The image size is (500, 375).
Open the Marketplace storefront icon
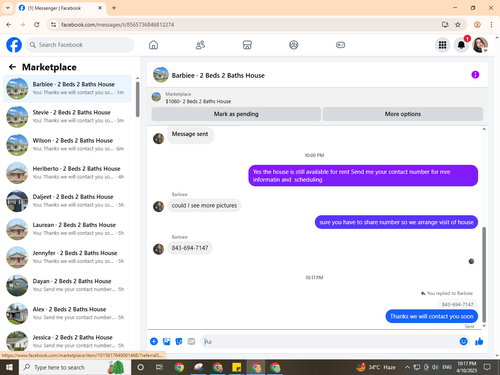[247, 45]
